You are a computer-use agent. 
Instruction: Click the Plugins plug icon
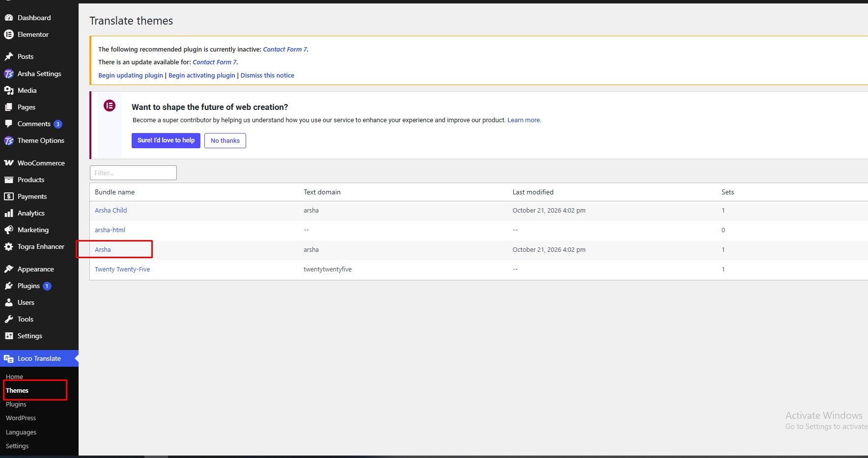(x=8, y=286)
